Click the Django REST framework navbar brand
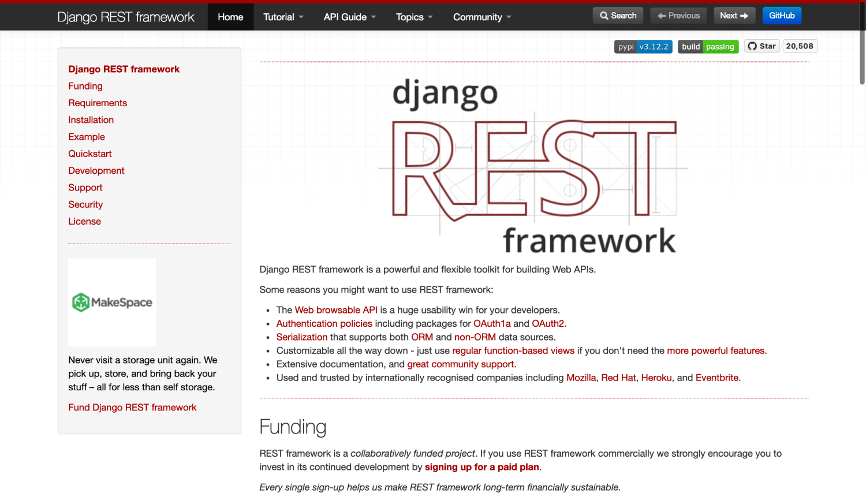 pyautogui.click(x=126, y=17)
